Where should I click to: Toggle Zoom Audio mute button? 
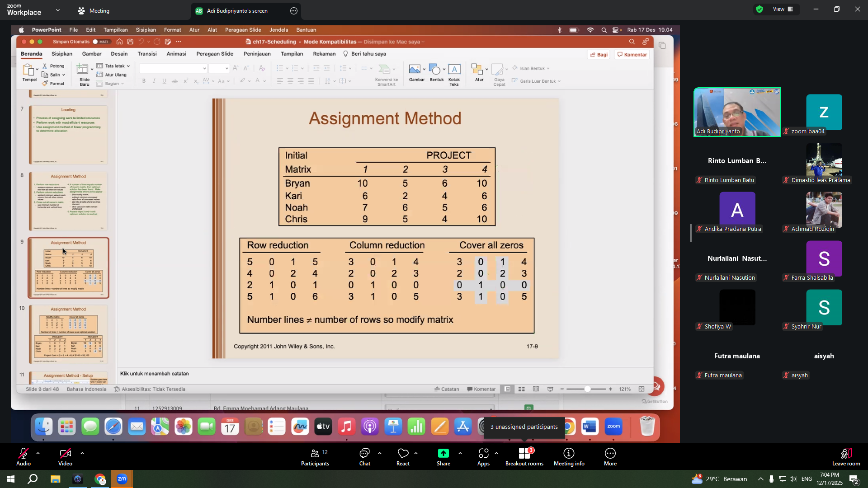tap(24, 456)
